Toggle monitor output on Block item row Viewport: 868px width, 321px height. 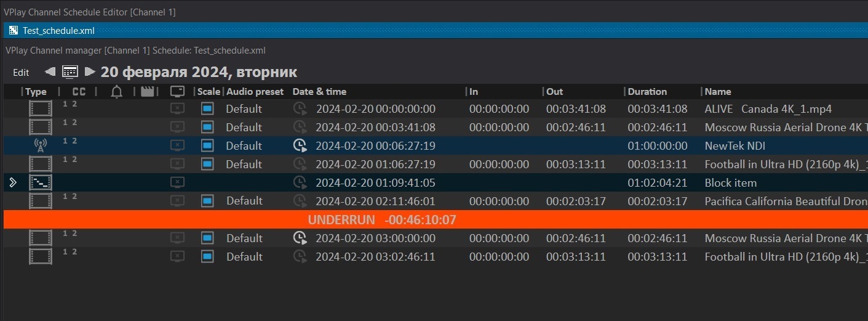[x=177, y=182]
